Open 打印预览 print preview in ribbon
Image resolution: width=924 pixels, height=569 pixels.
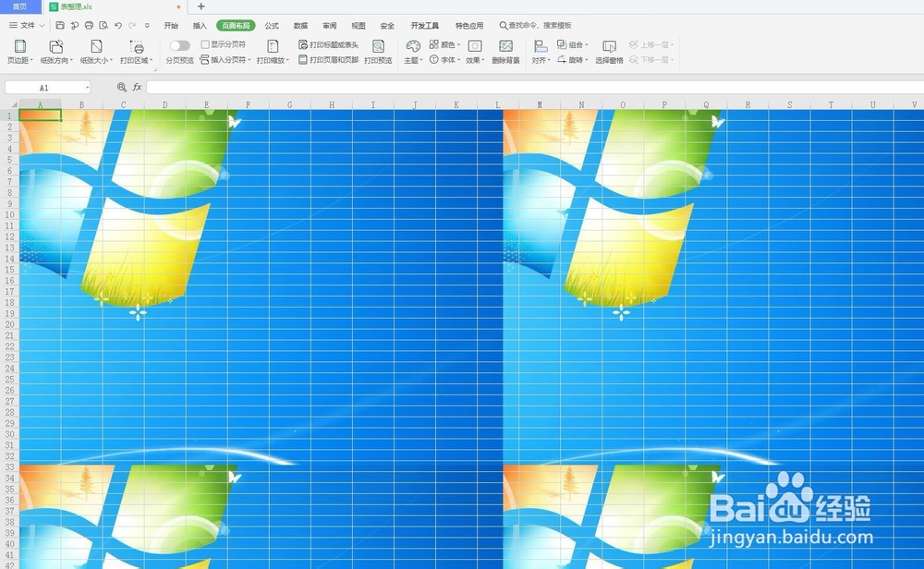pyautogui.click(x=378, y=51)
